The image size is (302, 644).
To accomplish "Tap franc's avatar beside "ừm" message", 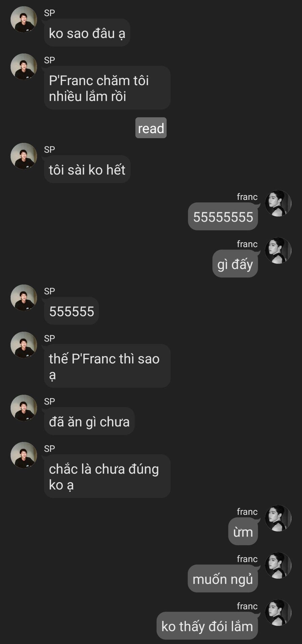I will [x=278, y=518].
